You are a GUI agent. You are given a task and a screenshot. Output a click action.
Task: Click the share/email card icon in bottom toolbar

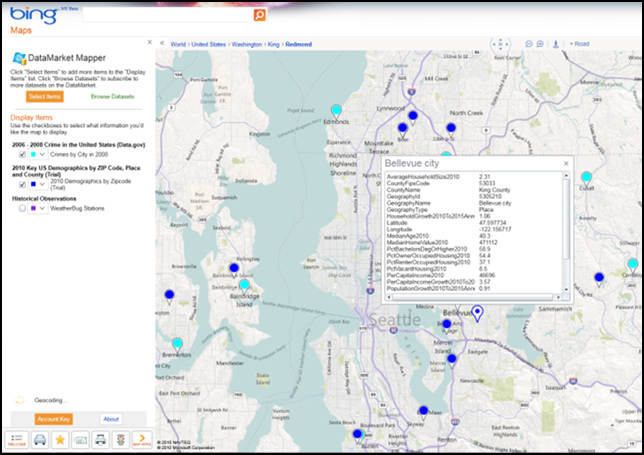[x=80, y=440]
